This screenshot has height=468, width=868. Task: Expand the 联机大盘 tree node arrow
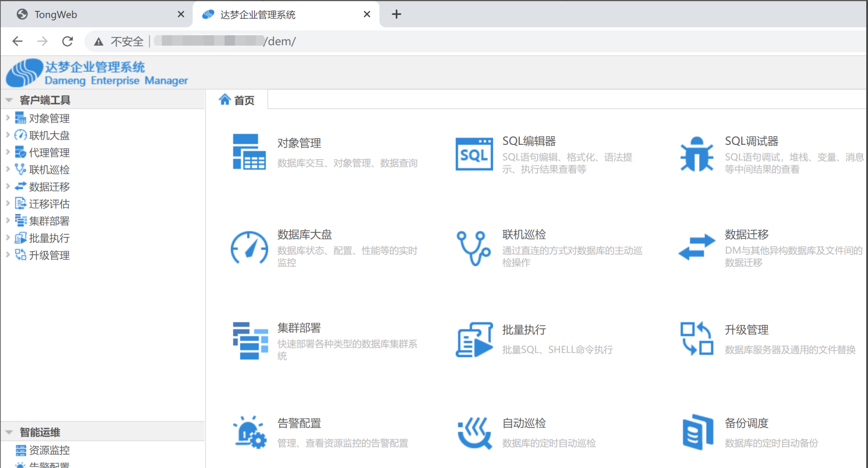[7, 135]
